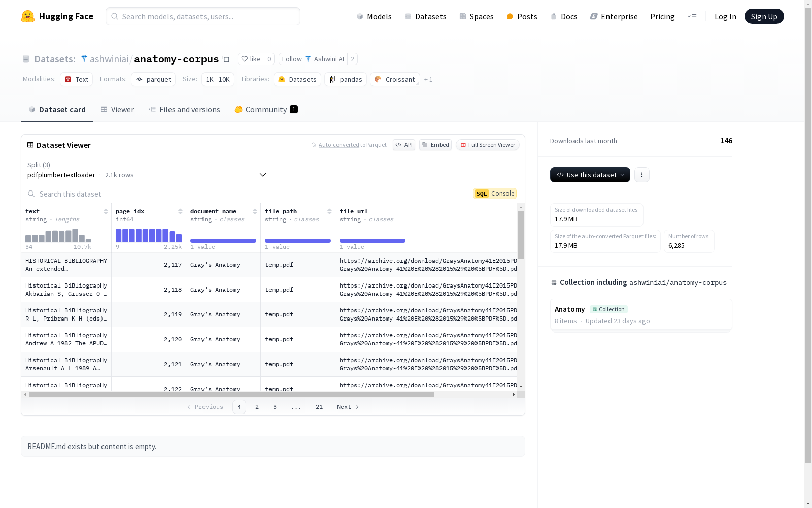Copy dataset name with the copy icon
Image resolution: width=812 pixels, height=508 pixels.
pos(226,59)
